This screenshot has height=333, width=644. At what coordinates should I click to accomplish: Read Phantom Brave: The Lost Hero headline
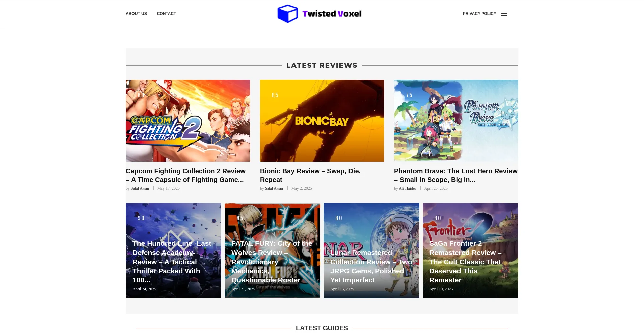point(456,175)
